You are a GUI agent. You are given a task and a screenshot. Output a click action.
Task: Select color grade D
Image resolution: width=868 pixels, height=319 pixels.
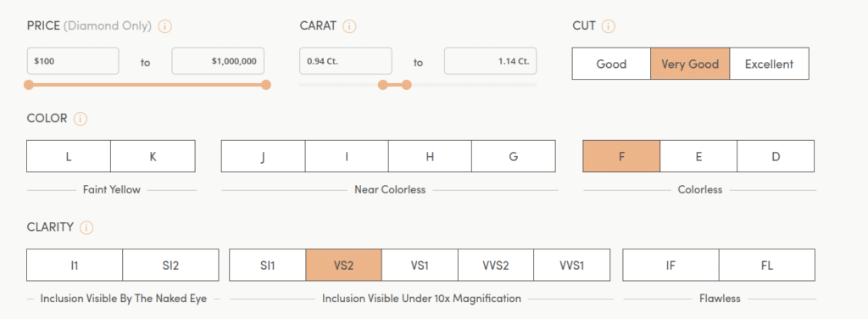[776, 156]
